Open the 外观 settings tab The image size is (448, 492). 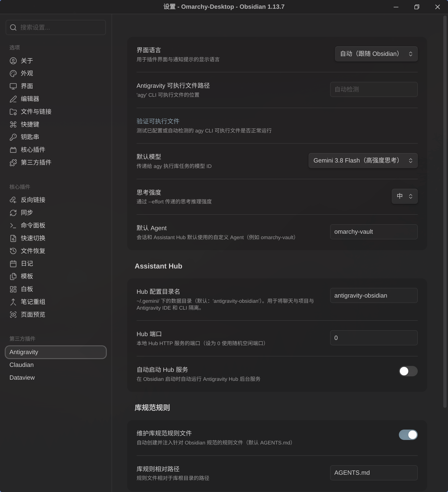point(56,74)
